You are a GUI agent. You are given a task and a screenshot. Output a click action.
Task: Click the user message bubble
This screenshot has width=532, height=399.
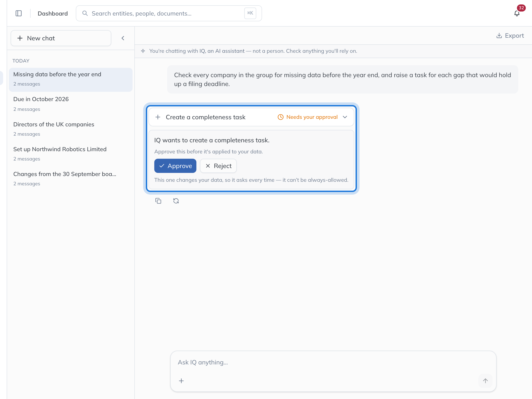click(x=342, y=79)
